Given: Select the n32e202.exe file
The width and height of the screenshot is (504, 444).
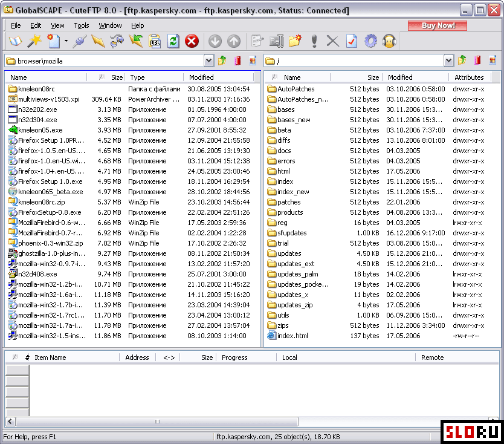Looking at the screenshot, I should 33,109.
